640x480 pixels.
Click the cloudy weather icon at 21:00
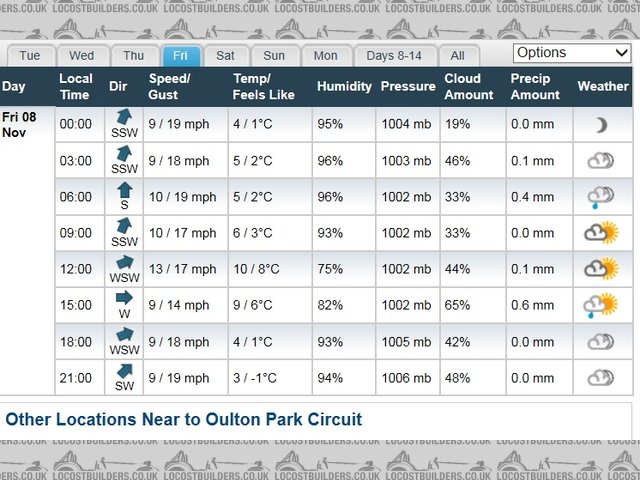[x=601, y=377]
